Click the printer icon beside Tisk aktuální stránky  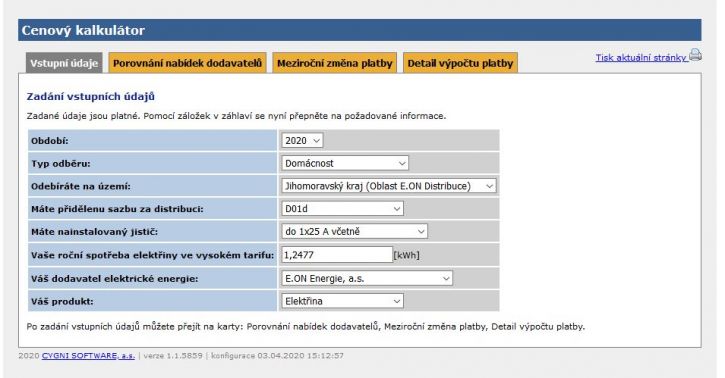[695, 55]
